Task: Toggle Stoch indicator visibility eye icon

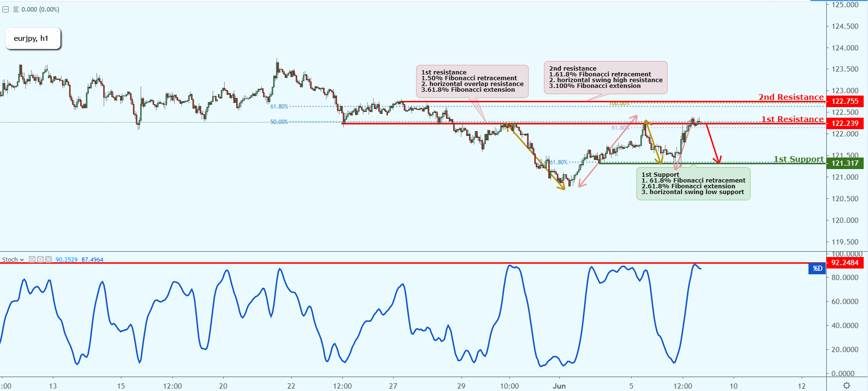Action: pos(32,259)
